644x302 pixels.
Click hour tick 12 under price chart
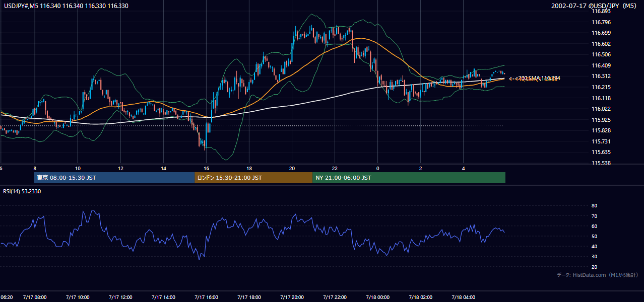pos(120,168)
